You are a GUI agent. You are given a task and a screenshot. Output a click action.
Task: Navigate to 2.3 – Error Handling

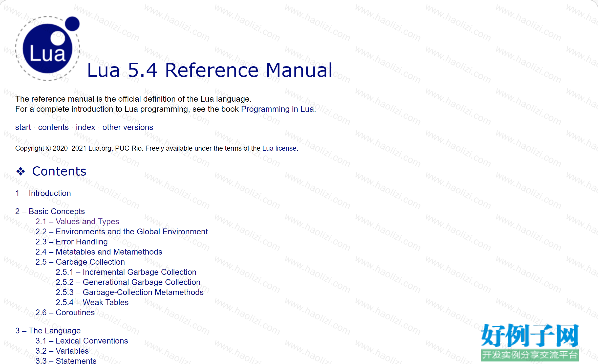click(72, 242)
